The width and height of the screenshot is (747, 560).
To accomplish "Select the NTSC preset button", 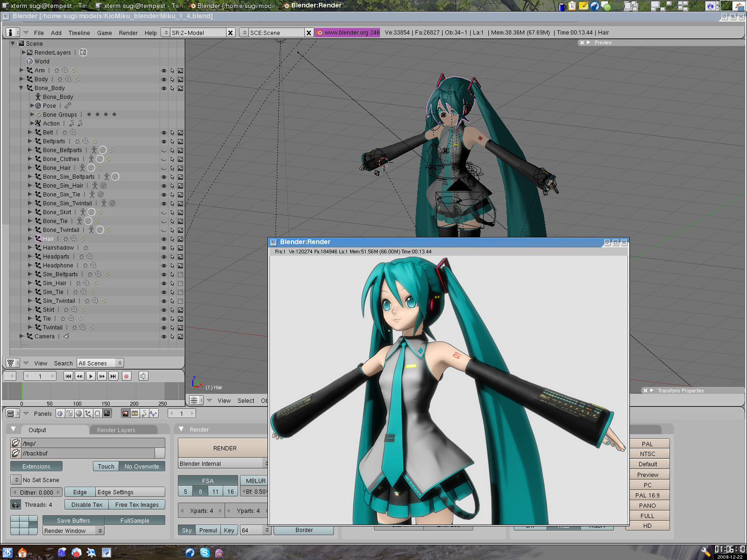I will (647, 454).
